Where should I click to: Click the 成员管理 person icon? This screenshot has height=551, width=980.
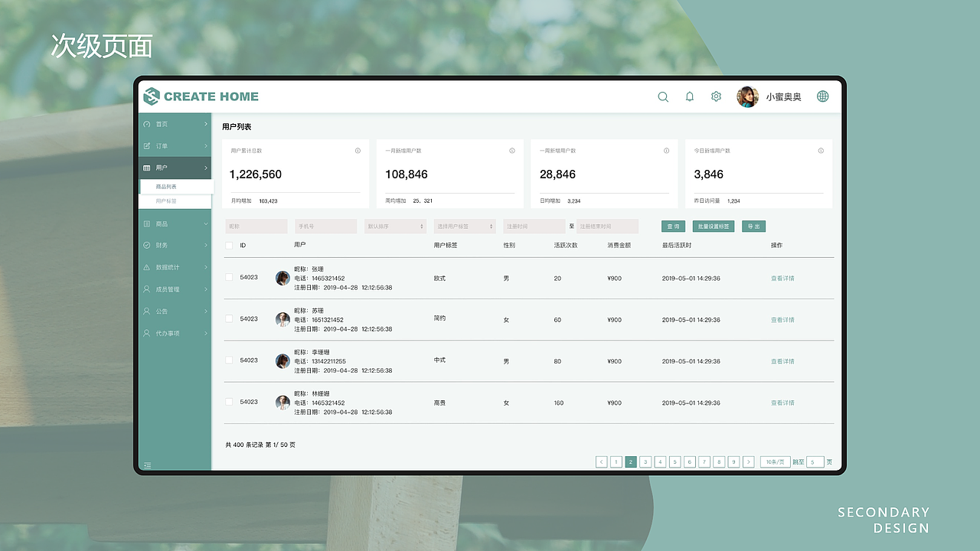click(x=147, y=289)
